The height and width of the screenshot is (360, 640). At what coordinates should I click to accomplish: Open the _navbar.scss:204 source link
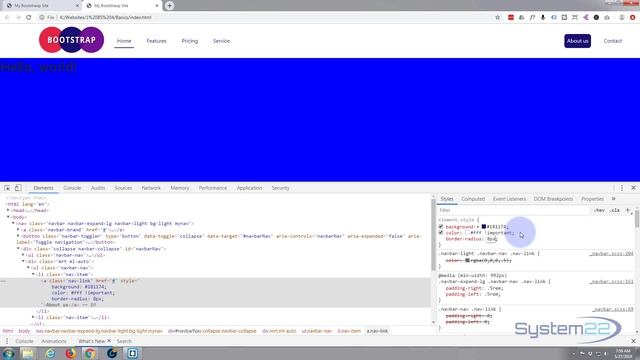point(611,253)
